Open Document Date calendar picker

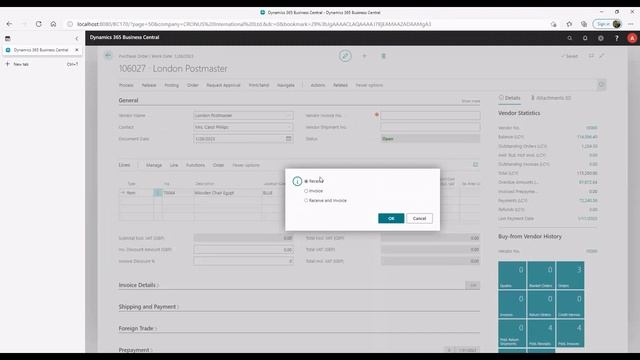coord(289,139)
